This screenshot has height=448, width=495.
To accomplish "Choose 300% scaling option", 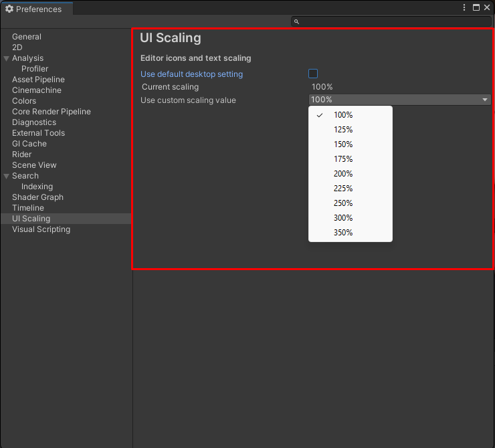I will (x=351, y=218).
